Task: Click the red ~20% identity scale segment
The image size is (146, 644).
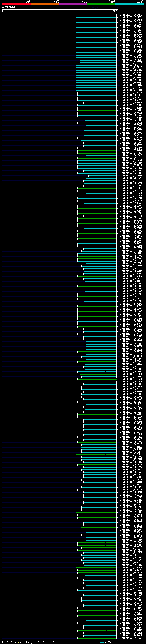Action: [x=16, y=4]
